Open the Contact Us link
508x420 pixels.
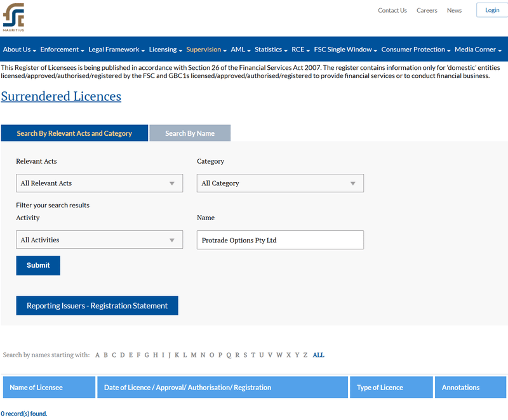pos(392,10)
